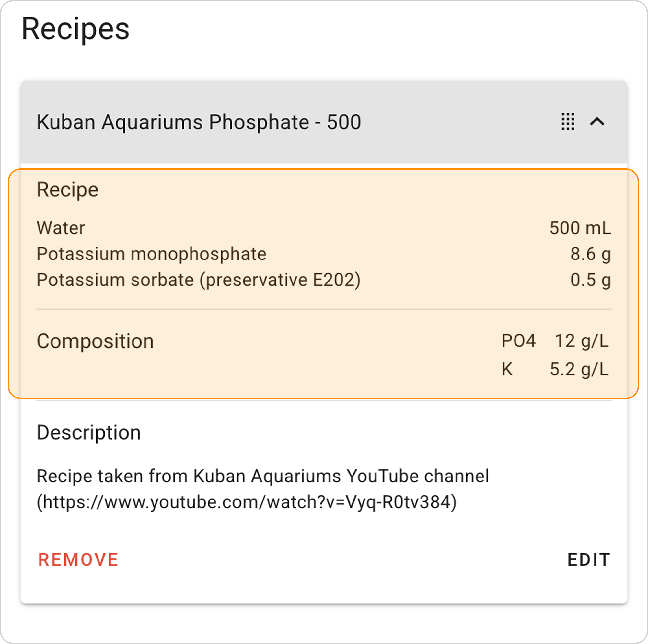
Task: Click the 12 g/L PO4 value
Action: pos(582,341)
